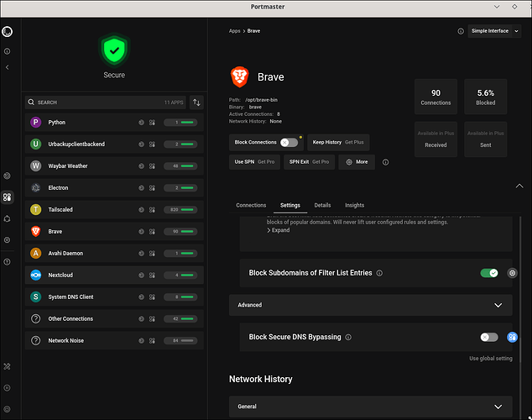Image resolution: width=532 pixels, height=420 pixels.
Task: Click the Use SPN Get Pro button
Action: (x=254, y=162)
